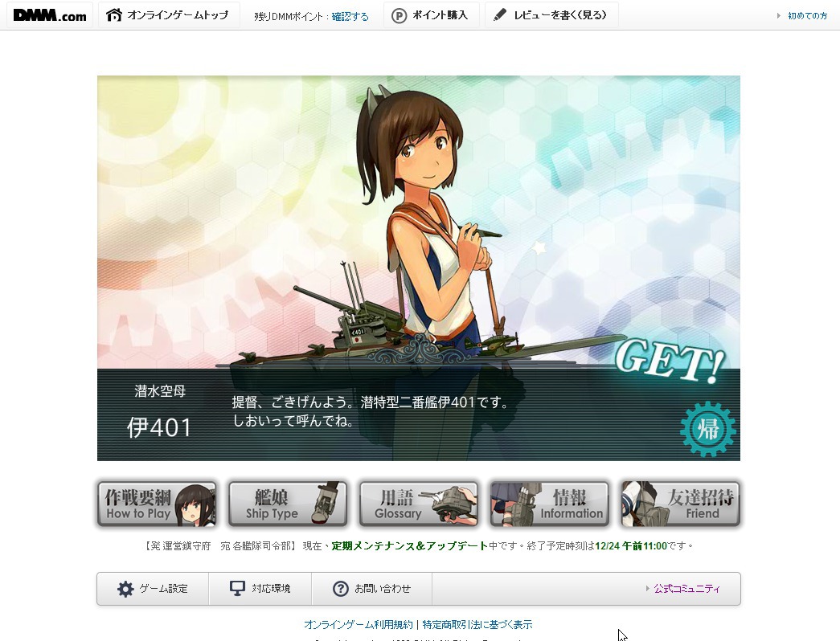840x641 pixels.
Task: Click the gear icon beside ゲーム設定
Action: point(125,589)
